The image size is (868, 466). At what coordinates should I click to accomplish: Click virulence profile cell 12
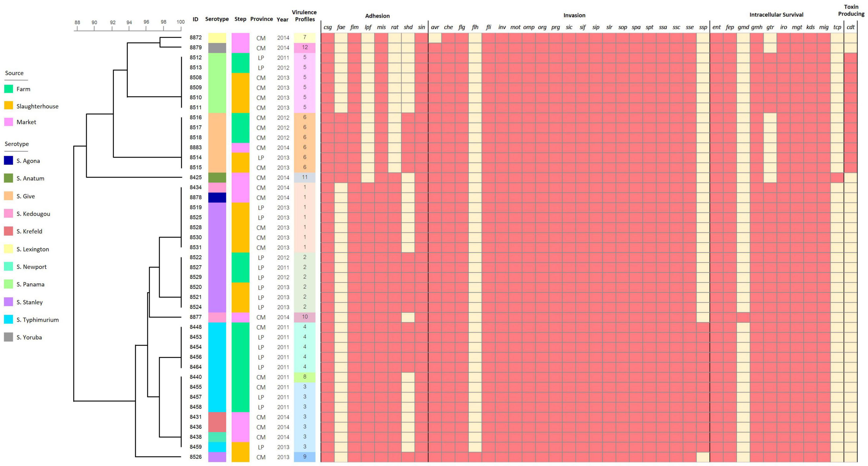pos(305,47)
